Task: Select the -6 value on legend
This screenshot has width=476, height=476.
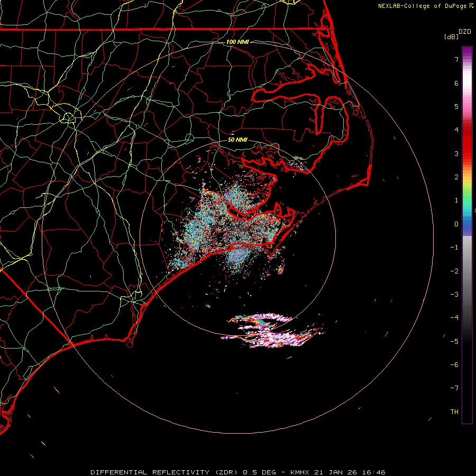Action: [x=454, y=365]
